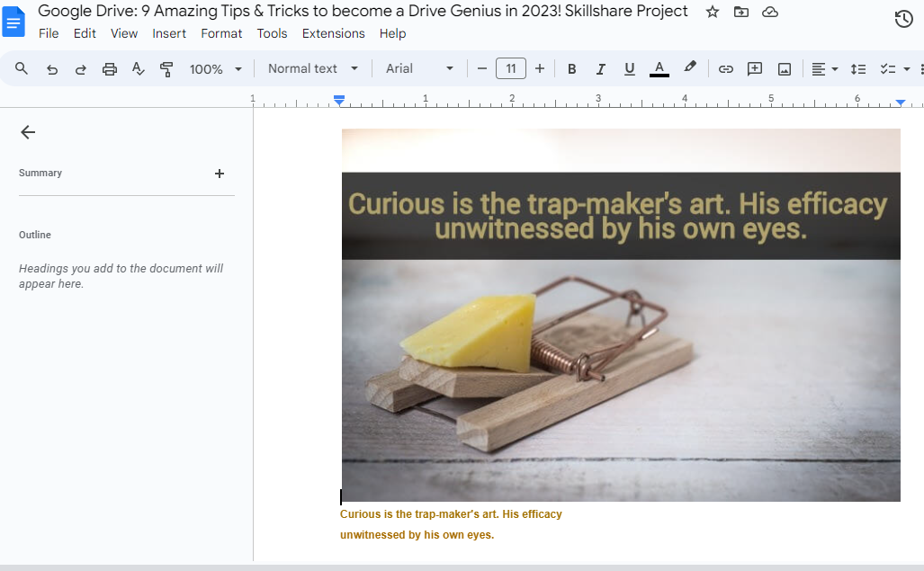Open the View menu
The image size is (924, 571).
[x=124, y=33]
